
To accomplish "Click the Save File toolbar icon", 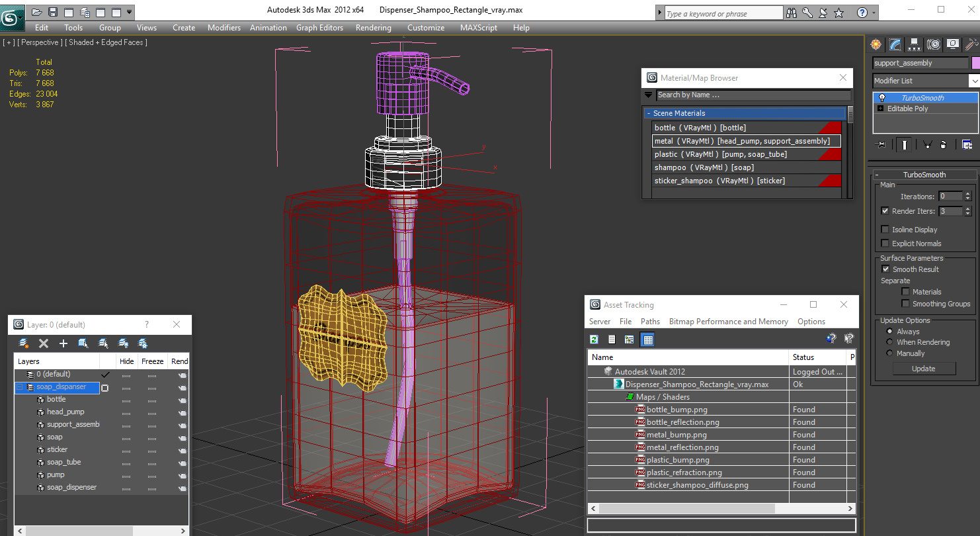I will tap(53, 12).
